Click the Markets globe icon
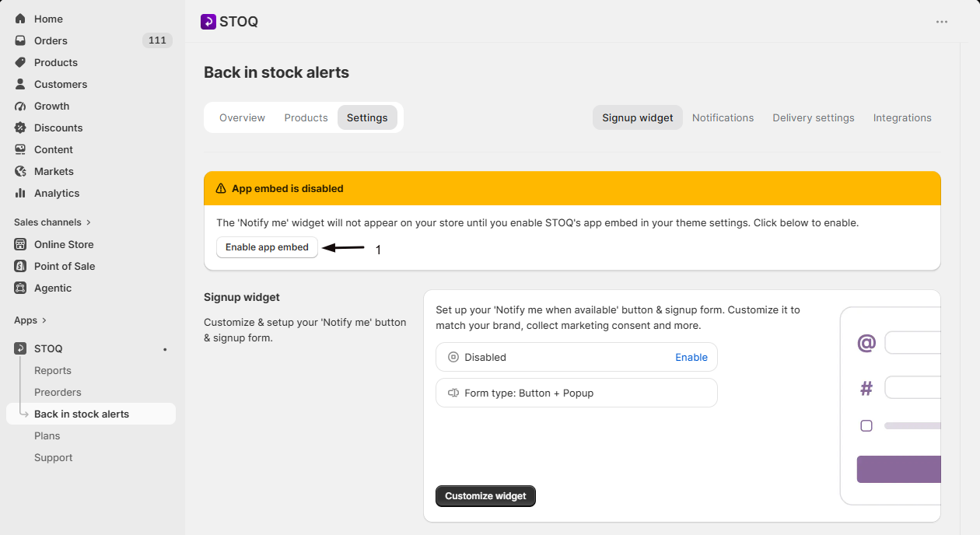The height and width of the screenshot is (535, 980). pyautogui.click(x=20, y=171)
